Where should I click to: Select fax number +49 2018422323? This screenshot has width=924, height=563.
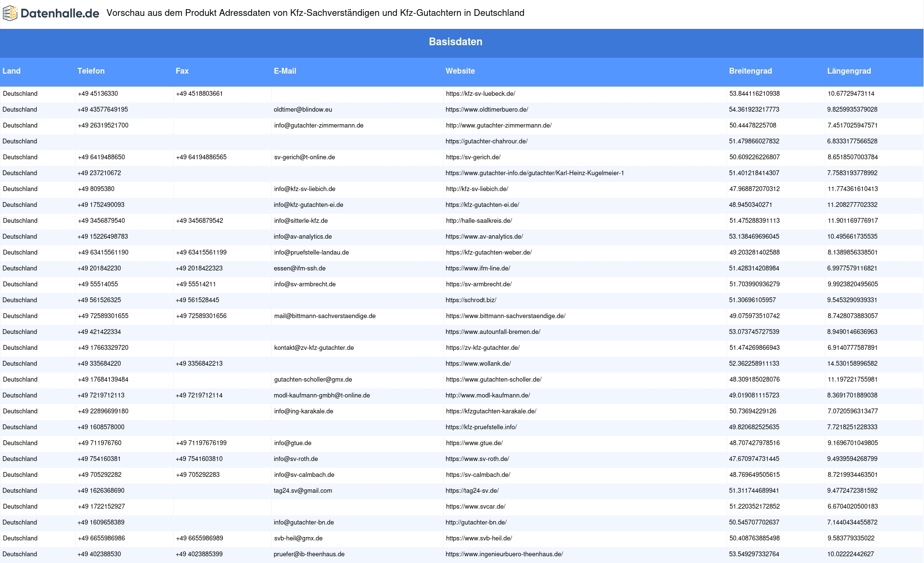click(199, 269)
